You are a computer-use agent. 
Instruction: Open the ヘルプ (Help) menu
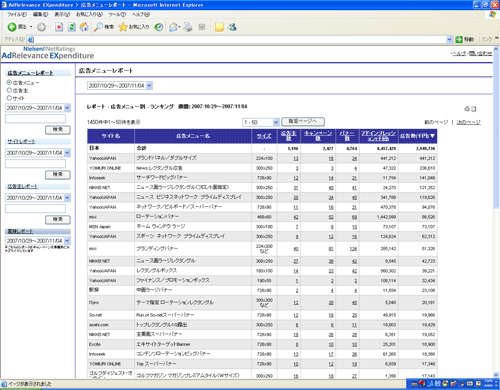pos(141,14)
